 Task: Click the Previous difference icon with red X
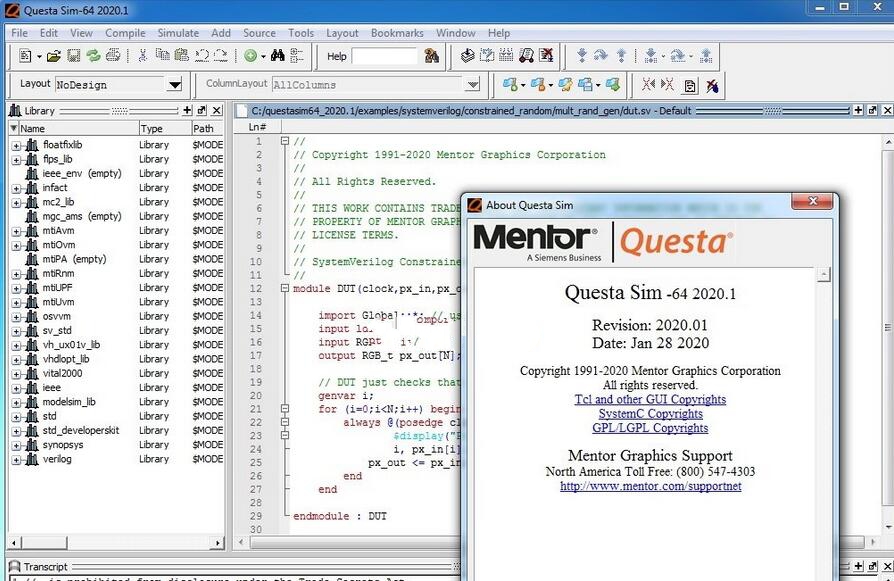pyautogui.click(x=648, y=84)
